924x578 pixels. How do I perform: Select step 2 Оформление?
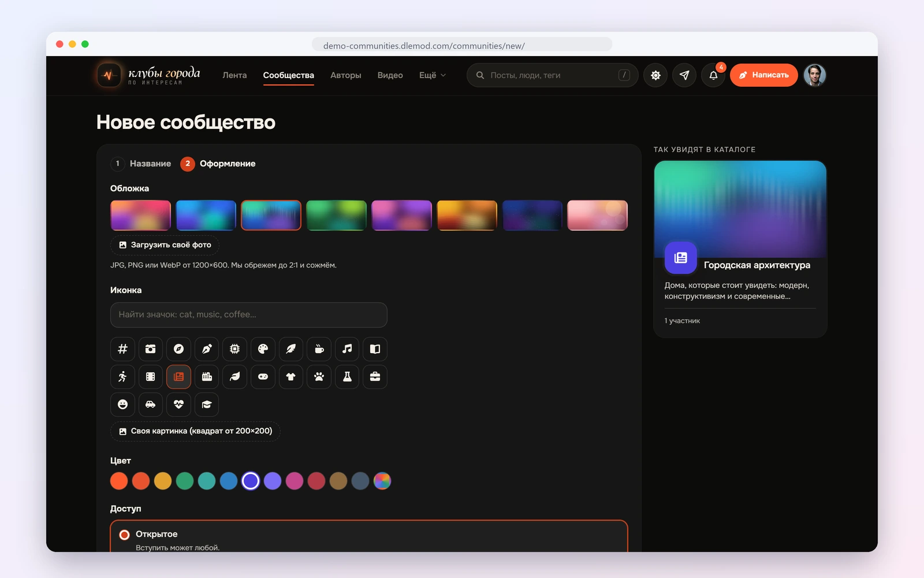click(218, 164)
